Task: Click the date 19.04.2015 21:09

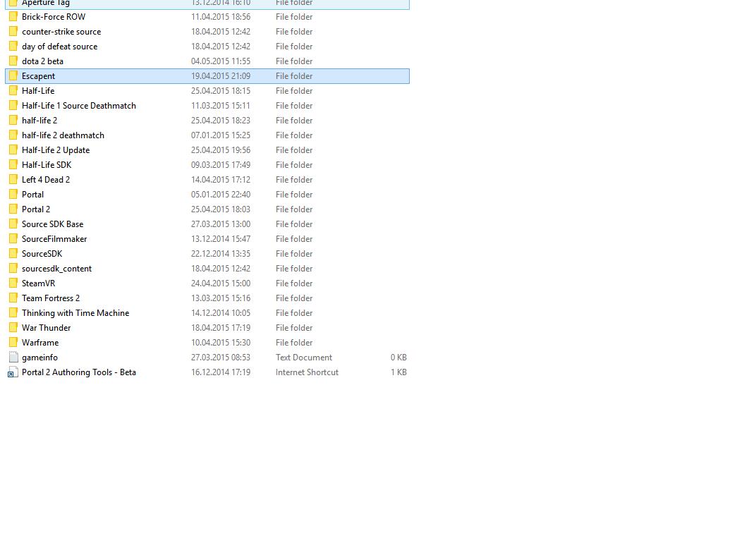Action: (x=221, y=76)
